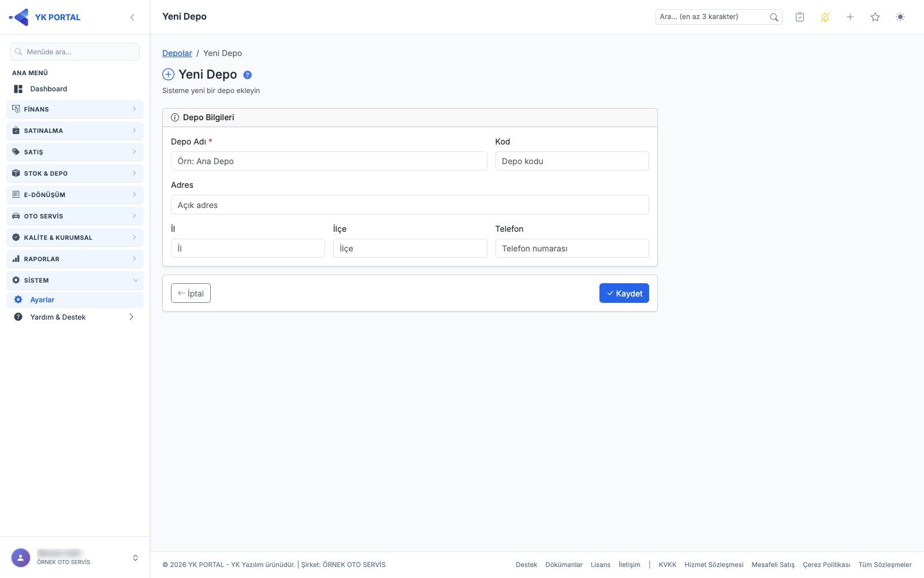Click the help question mark beside Yeni Depo
The image size is (924, 578).
point(247,75)
